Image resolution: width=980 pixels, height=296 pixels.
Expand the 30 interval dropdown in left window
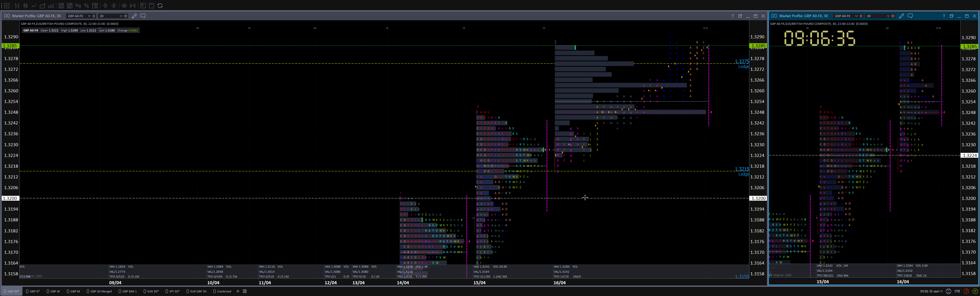click(x=121, y=16)
